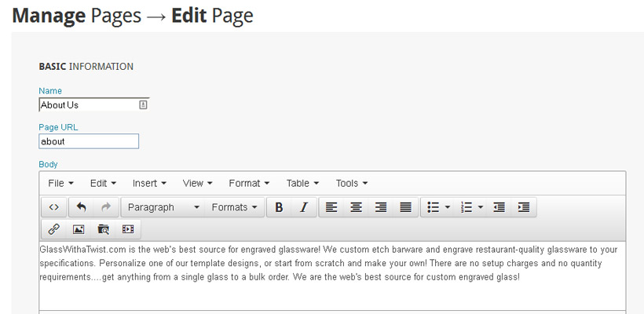Open the Table menu
The width and height of the screenshot is (644, 314).
click(x=302, y=183)
